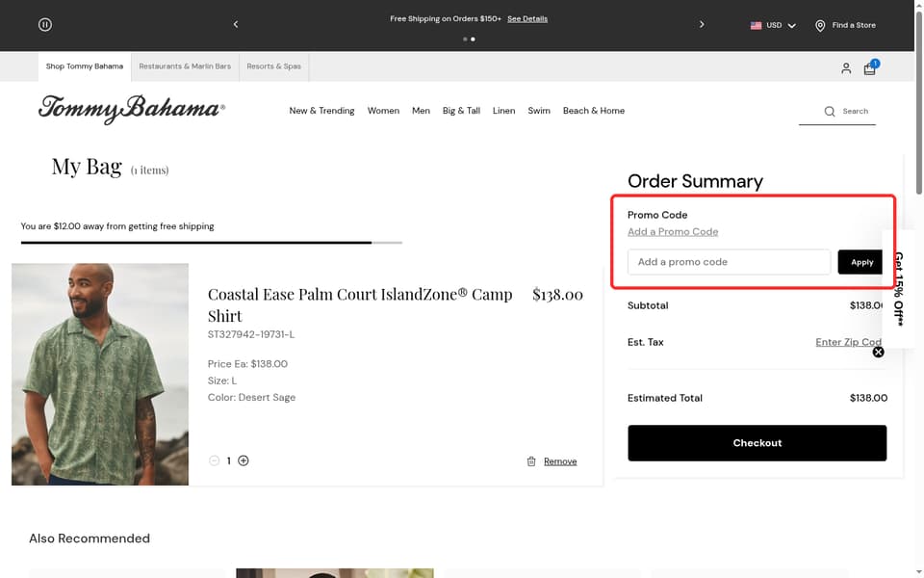Select first banner carousel dot

(465, 39)
